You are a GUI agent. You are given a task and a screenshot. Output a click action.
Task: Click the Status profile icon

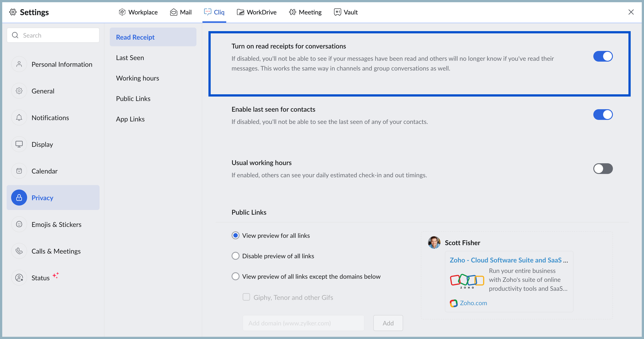click(x=19, y=278)
